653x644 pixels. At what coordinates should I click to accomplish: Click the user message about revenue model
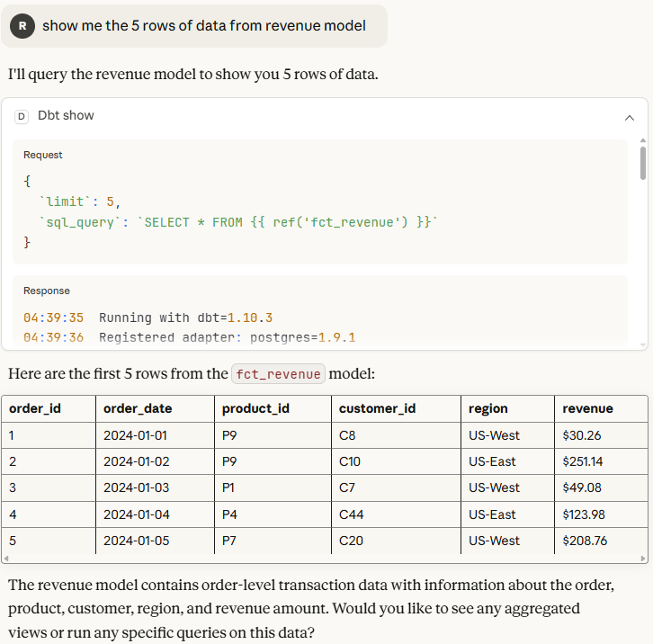pyautogui.click(x=203, y=25)
